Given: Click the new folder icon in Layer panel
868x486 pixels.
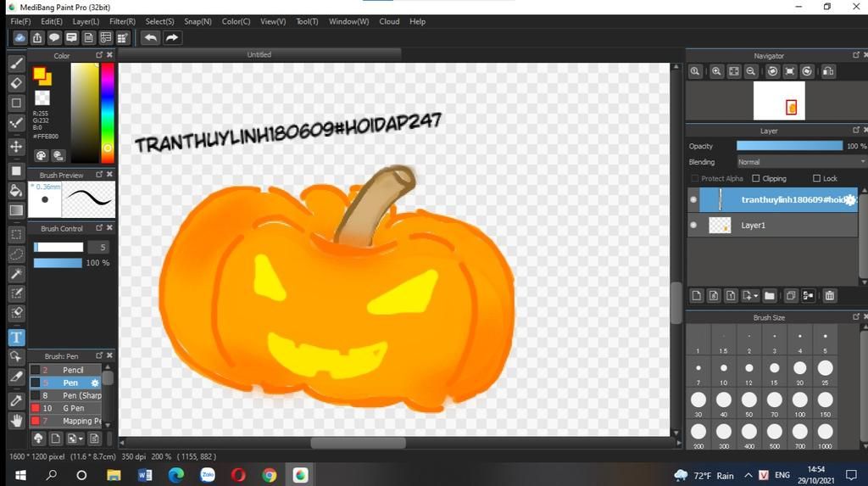Looking at the screenshot, I should point(770,295).
